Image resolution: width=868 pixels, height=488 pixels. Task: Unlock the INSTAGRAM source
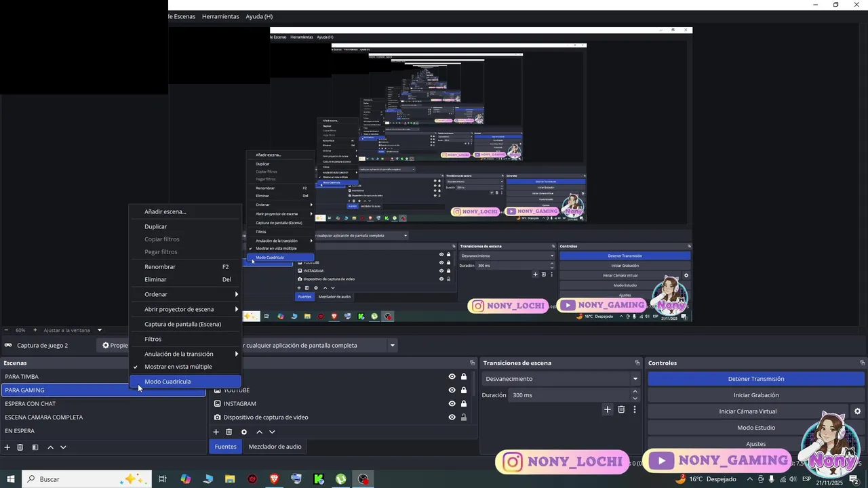tap(464, 404)
